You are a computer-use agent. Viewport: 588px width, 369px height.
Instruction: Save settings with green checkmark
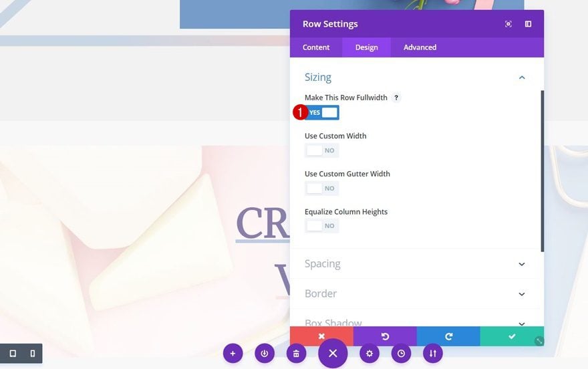coord(512,336)
